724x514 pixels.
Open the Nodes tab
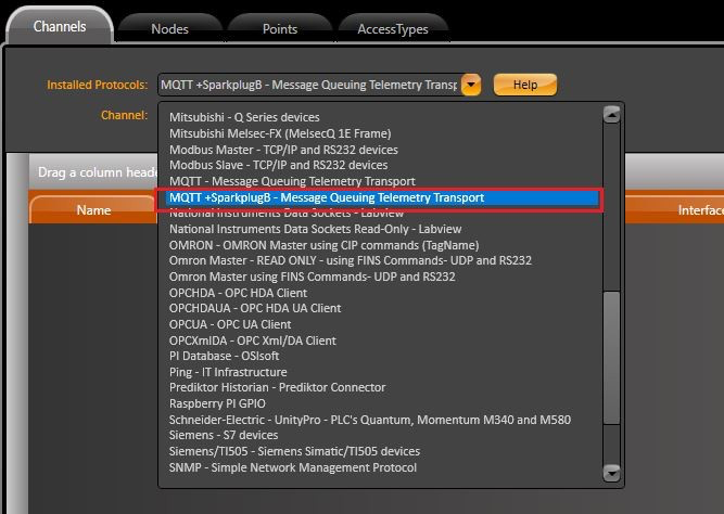click(170, 29)
